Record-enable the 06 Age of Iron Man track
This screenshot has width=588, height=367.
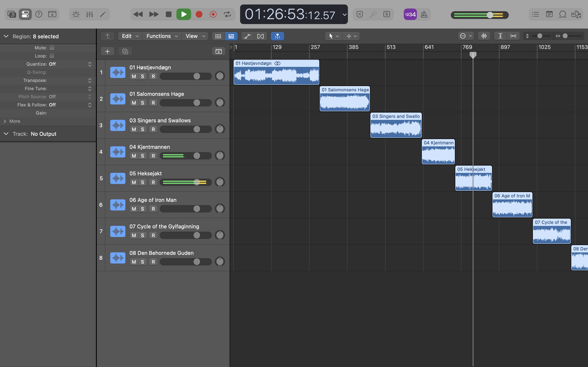pyautogui.click(x=153, y=209)
